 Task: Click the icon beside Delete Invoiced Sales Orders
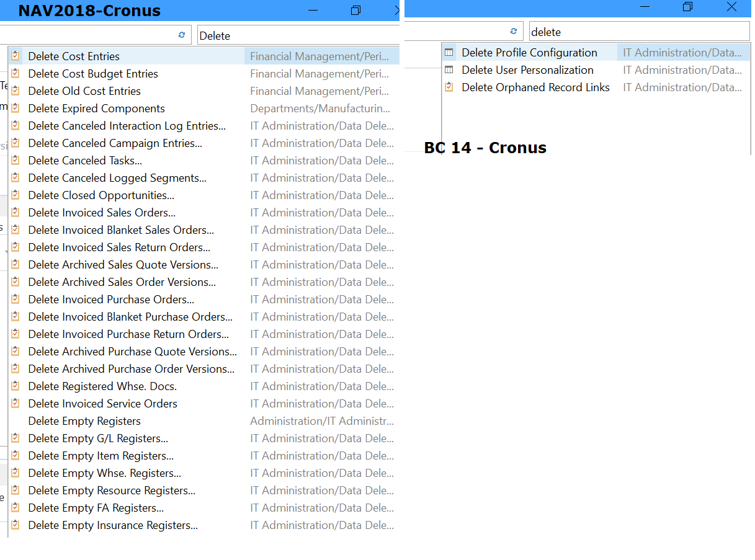click(16, 212)
